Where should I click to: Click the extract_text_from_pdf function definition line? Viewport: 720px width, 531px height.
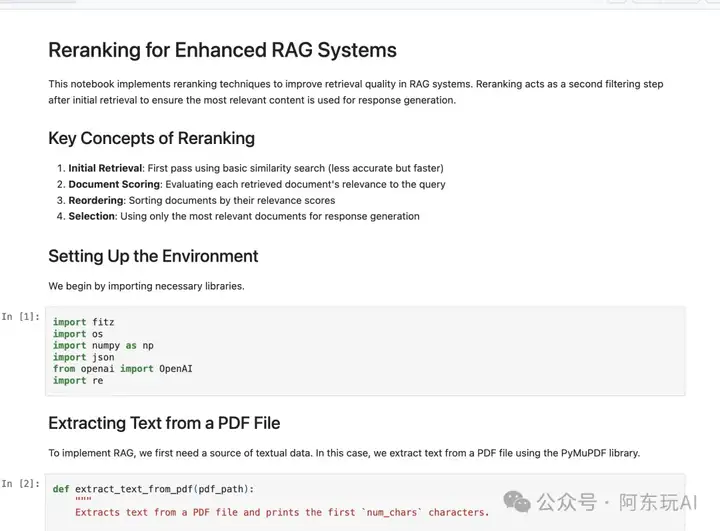[153, 489]
